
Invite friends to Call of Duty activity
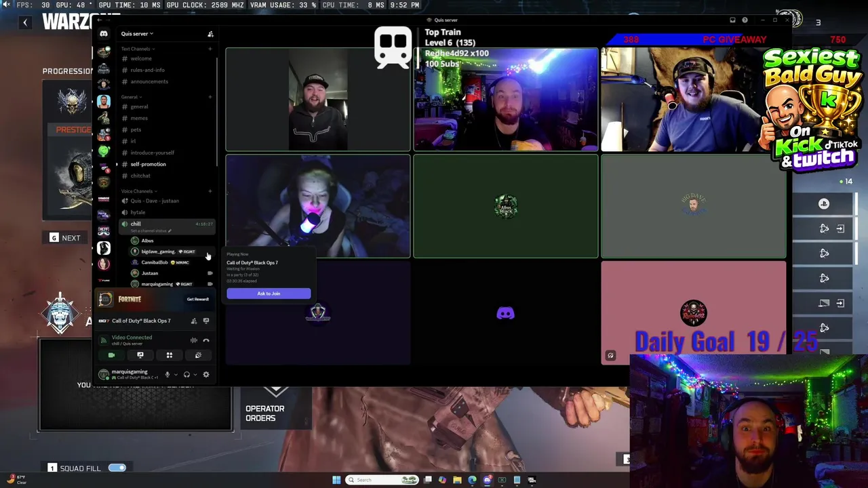click(194, 321)
